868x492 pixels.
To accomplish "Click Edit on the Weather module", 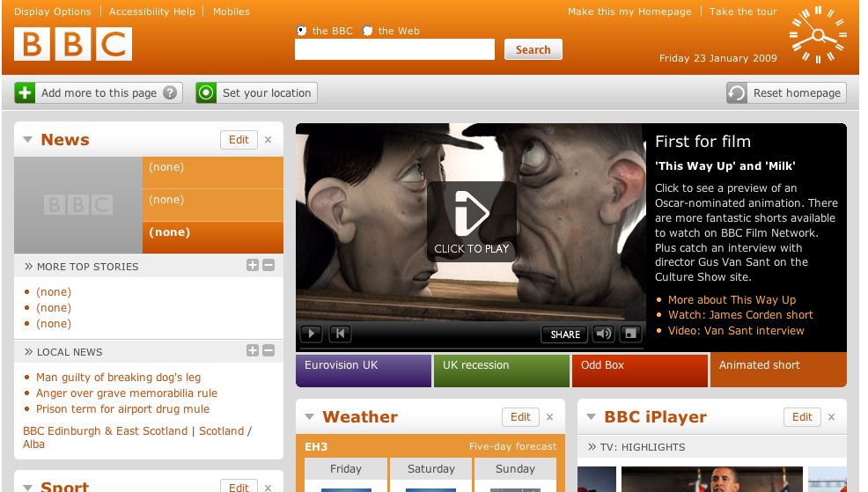I will point(520,417).
